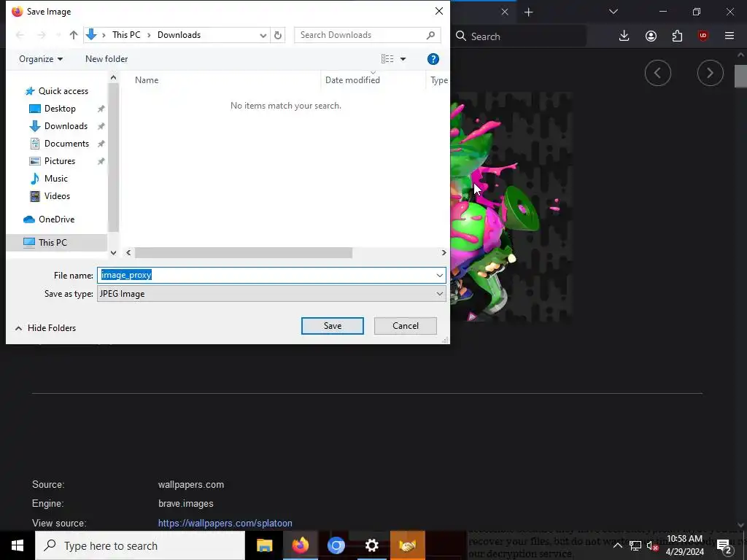Change the view layout icon in dialog

point(387,59)
